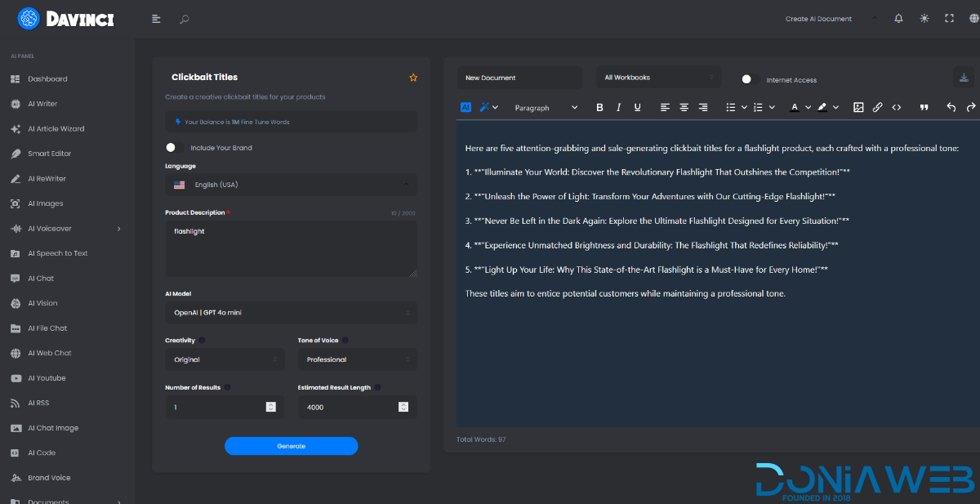Image resolution: width=980 pixels, height=504 pixels.
Task: Open the AI Model dropdown
Action: pos(291,313)
